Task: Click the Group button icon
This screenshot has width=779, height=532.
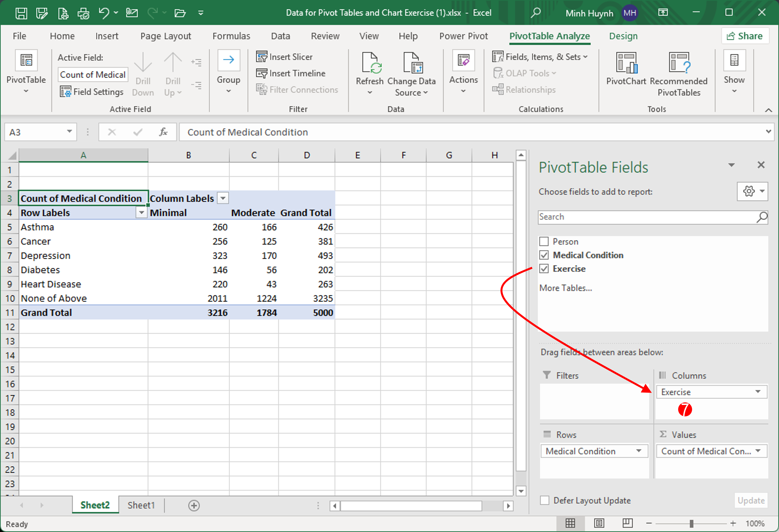Action: pos(229,60)
